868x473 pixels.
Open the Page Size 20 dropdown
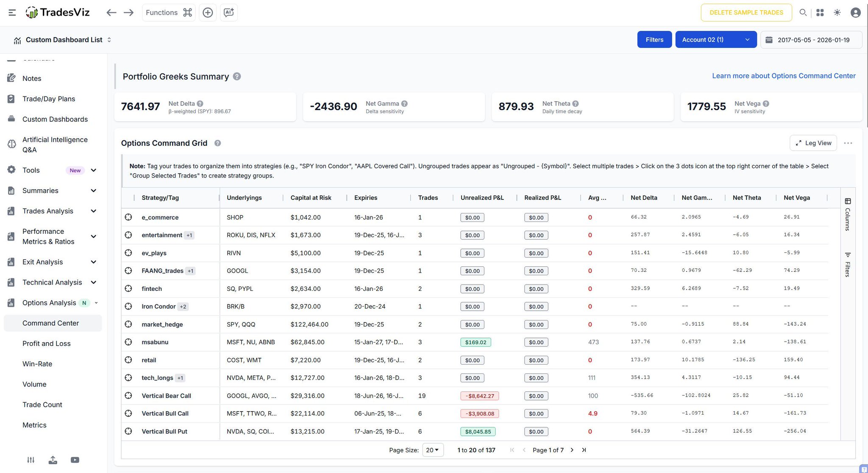tap(433, 450)
